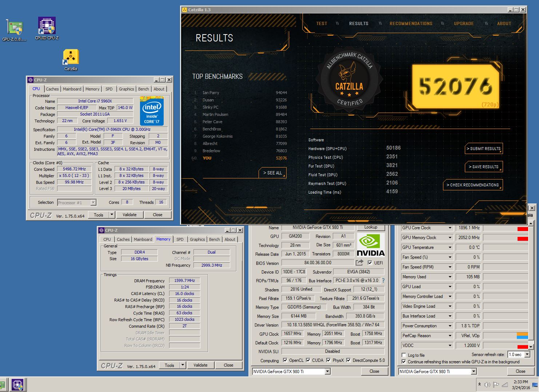
Task: Open the Memory Used sensor dropdown
Action: [x=450, y=277]
